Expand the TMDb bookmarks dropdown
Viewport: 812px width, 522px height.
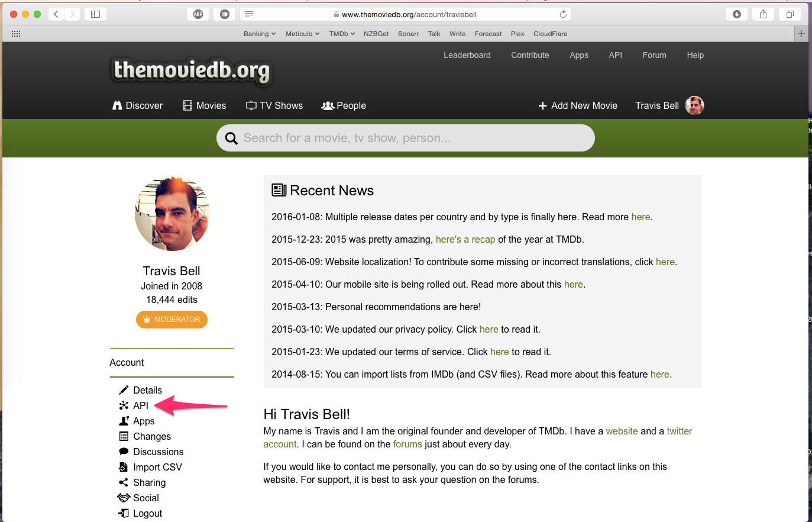pyautogui.click(x=342, y=34)
